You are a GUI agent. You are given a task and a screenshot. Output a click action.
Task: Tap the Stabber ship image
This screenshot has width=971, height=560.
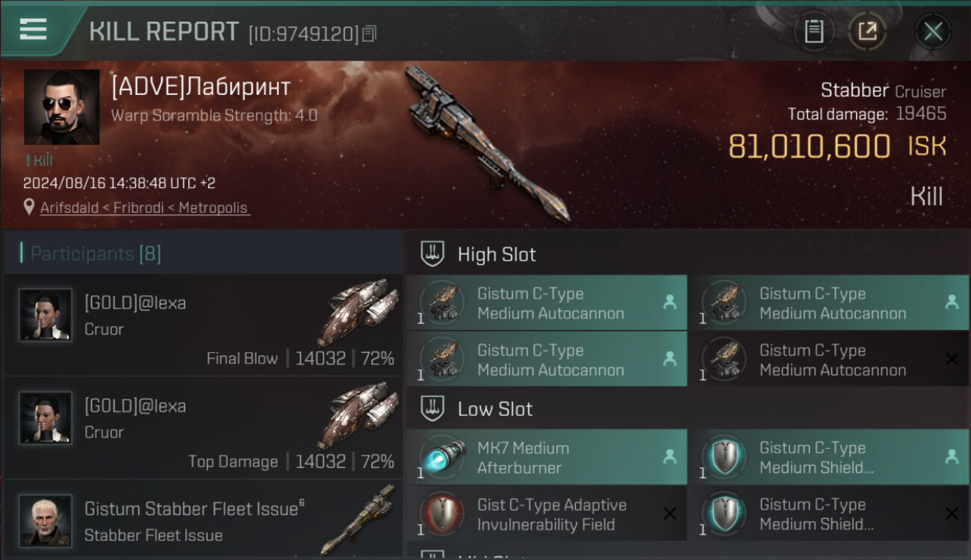pyautogui.click(x=487, y=143)
